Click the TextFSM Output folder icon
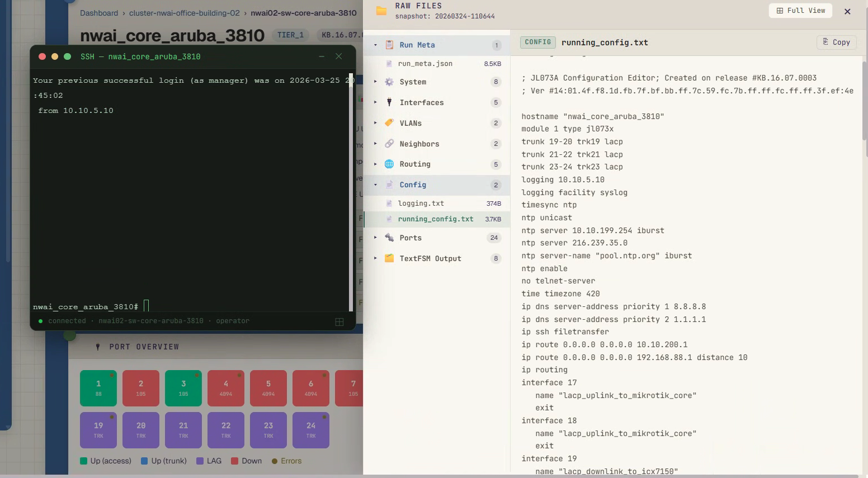This screenshot has width=868, height=478. click(389, 258)
